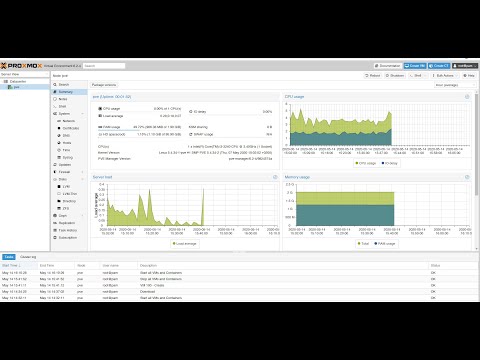
Task: Open the Documentation link
Action: (388, 66)
